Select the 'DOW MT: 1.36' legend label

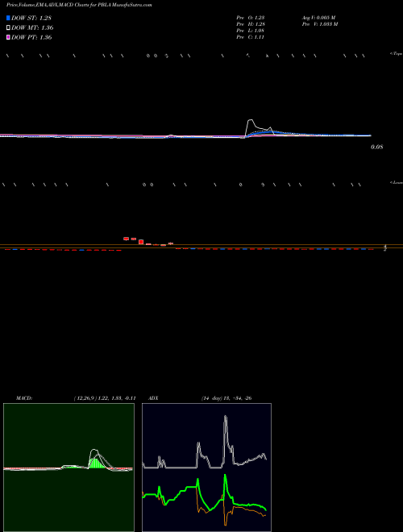(32, 27)
